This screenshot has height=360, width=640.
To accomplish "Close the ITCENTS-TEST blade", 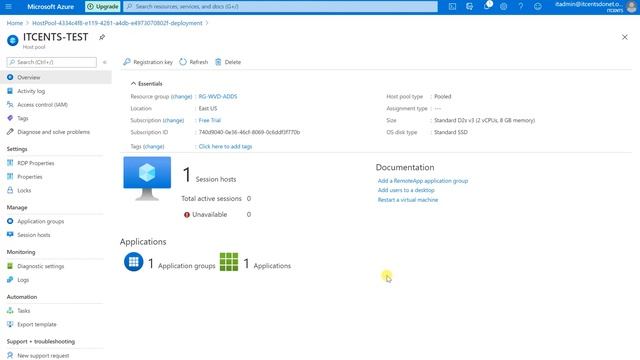I will [x=624, y=37].
